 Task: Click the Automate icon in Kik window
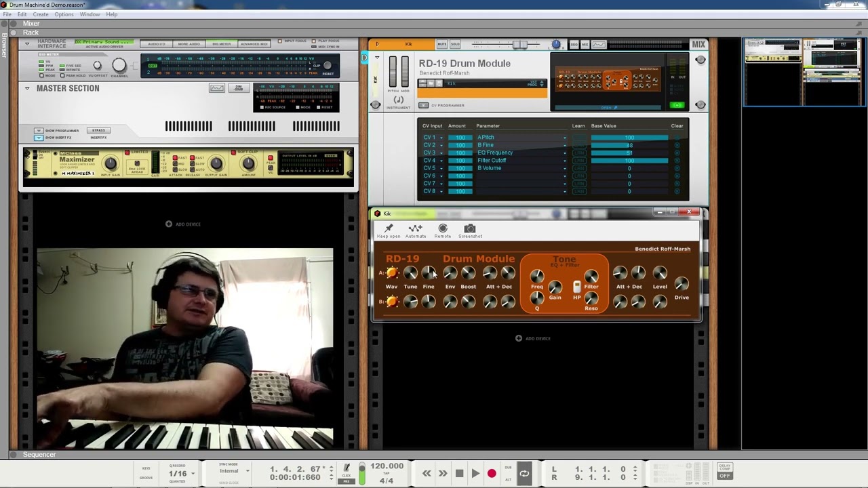(x=416, y=228)
